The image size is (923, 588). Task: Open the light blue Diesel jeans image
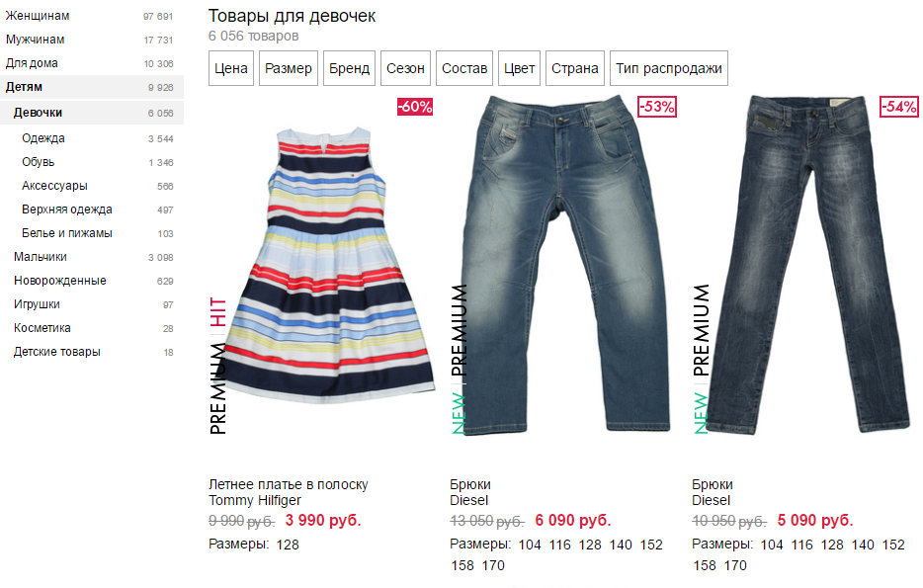click(564, 265)
